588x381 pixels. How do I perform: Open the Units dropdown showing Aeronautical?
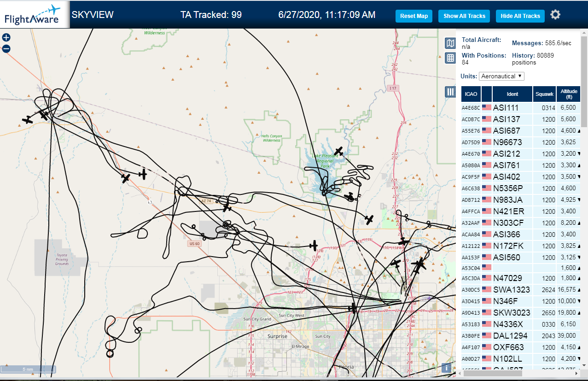(x=501, y=76)
